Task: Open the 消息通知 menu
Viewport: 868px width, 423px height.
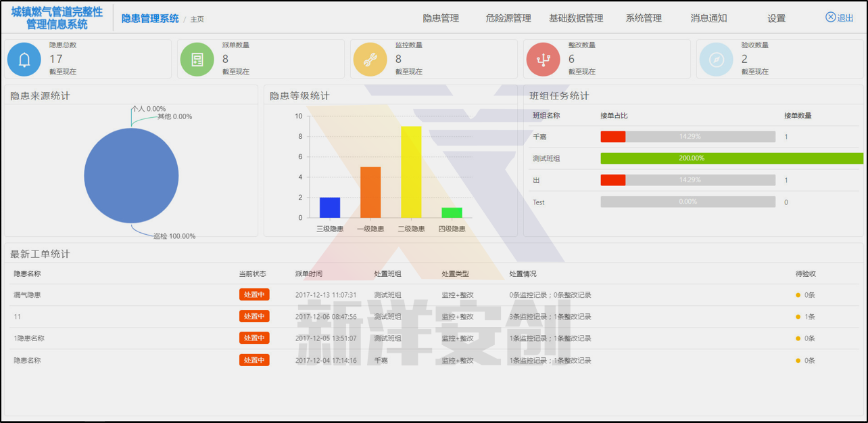Action: (708, 18)
